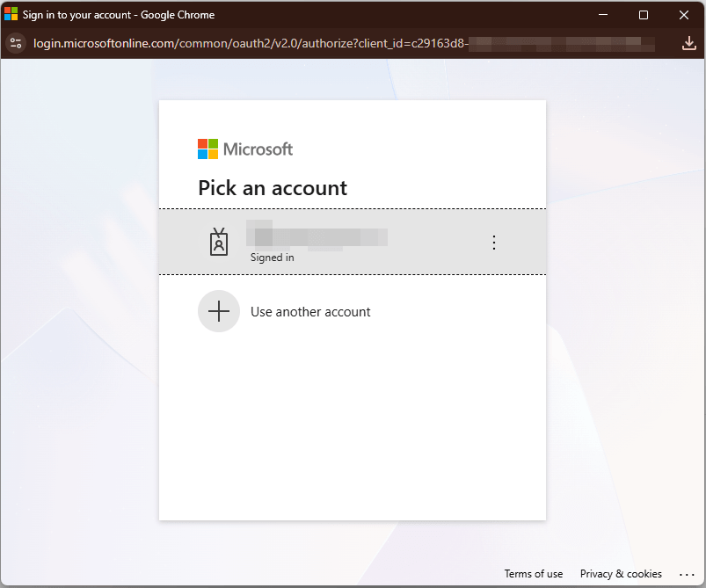The image size is (706, 588).
Task: Choose Use another account
Action: coord(310,311)
